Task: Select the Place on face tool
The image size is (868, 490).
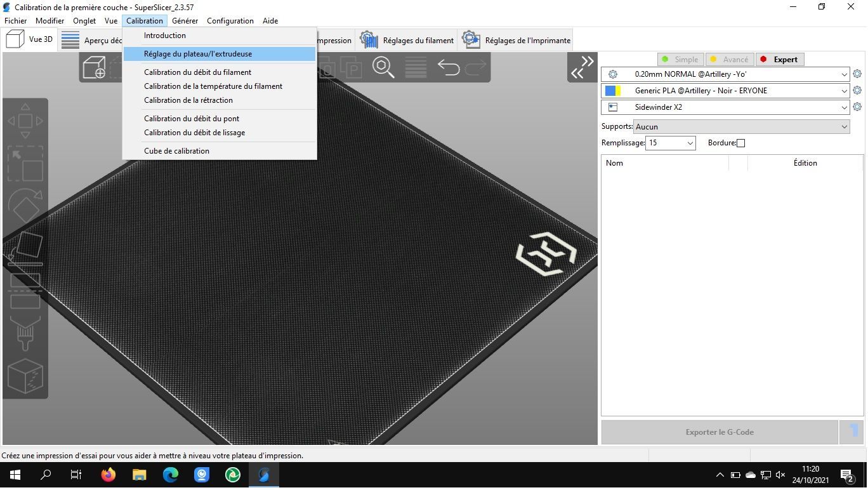Action: 25,248
